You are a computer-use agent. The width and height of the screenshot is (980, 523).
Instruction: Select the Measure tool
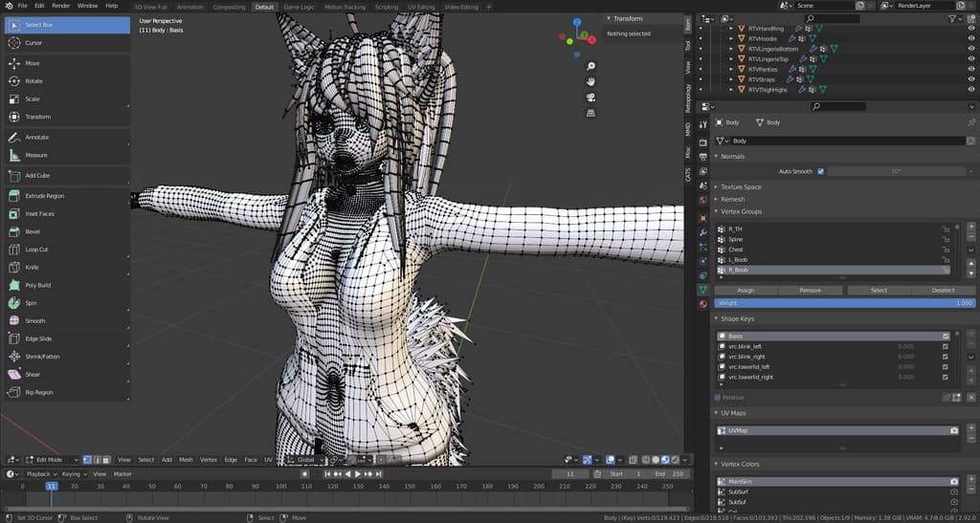(35, 155)
